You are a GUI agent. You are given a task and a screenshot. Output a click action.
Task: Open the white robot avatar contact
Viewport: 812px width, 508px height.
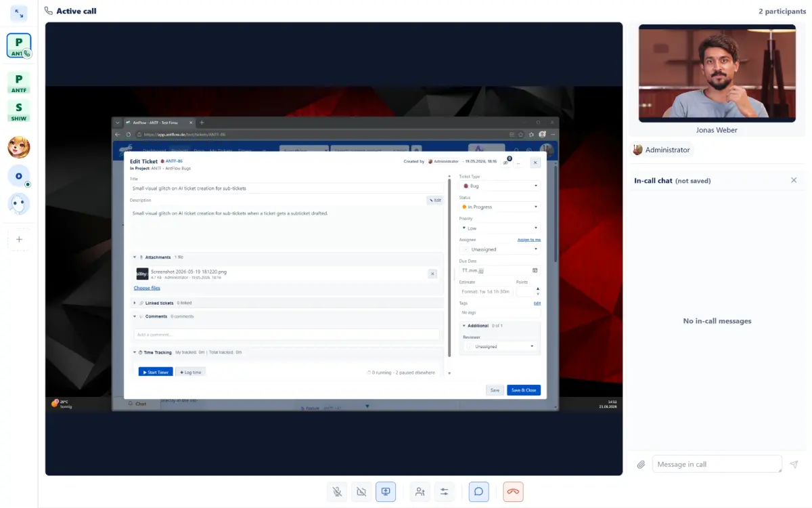click(x=19, y=204)
